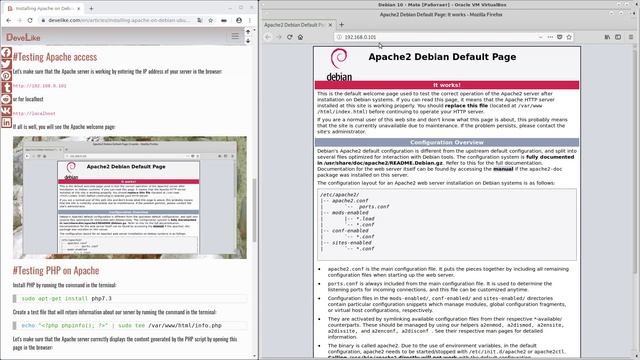Open Chrome profile avatar icon
The width and height of the screenshot is (640, 360).
239,20
